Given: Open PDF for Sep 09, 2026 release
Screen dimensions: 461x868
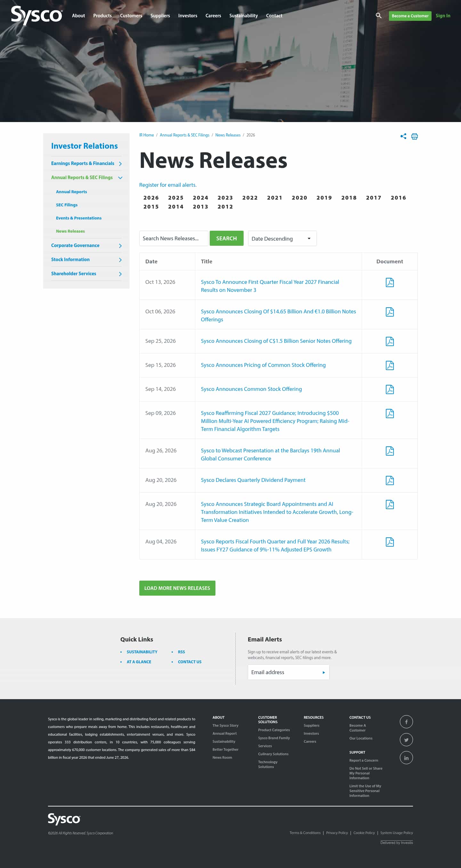Looking at the screenshot, I should coord(390,413).
